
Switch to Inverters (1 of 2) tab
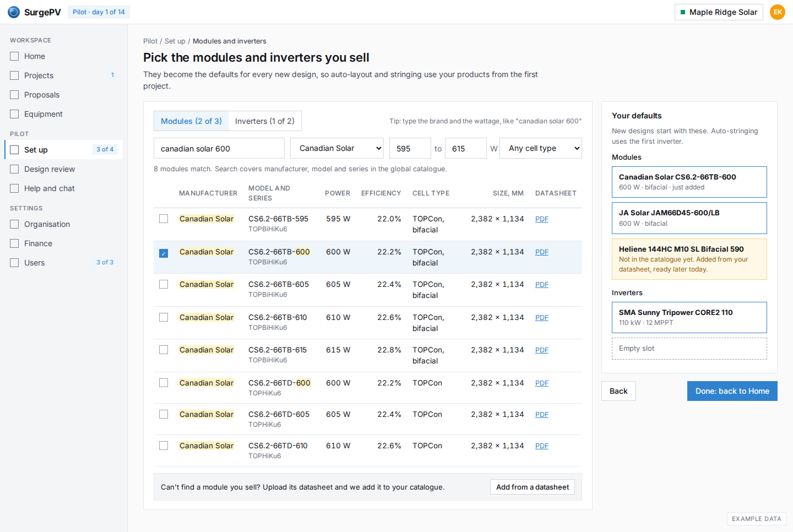click(x=265, y=121)
